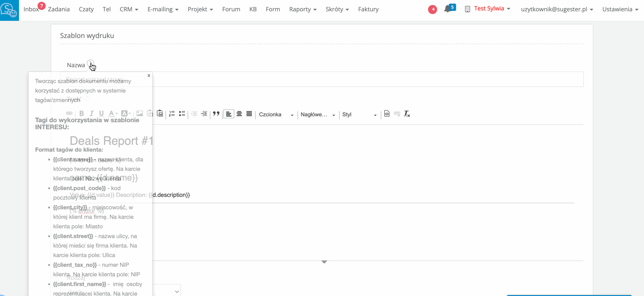The width and height of the screenshot is (644, 296).
Task: Open the Form section
Action: point(273,9)
